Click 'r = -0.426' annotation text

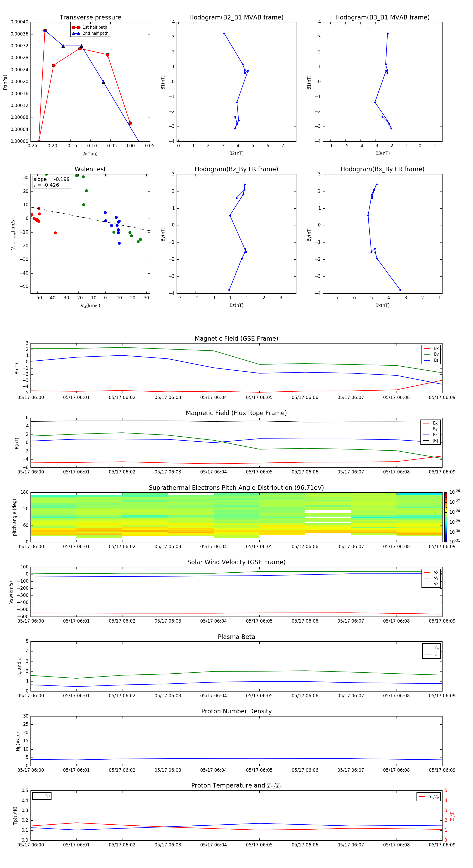click(x=47, y=185)
